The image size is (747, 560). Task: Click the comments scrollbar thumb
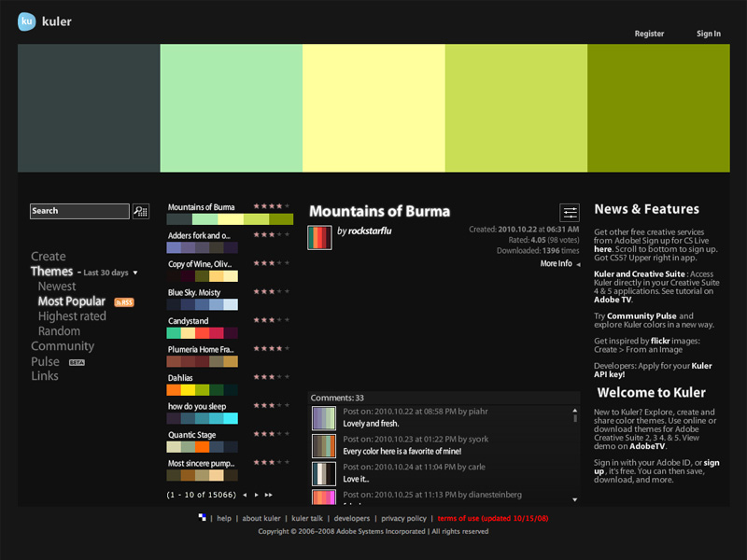[575, 418]
